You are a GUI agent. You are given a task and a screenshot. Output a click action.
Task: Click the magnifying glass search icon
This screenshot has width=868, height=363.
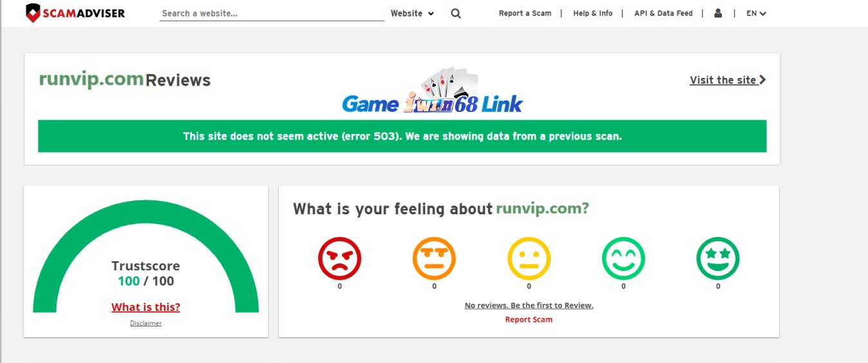[456, 14]
